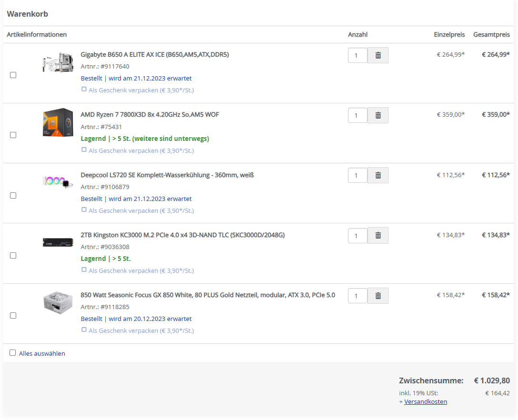Delete the Gigabyte B650 mainboard via trash icon
This screenshot has height=420, width=518.
click(x=378, y=55)
